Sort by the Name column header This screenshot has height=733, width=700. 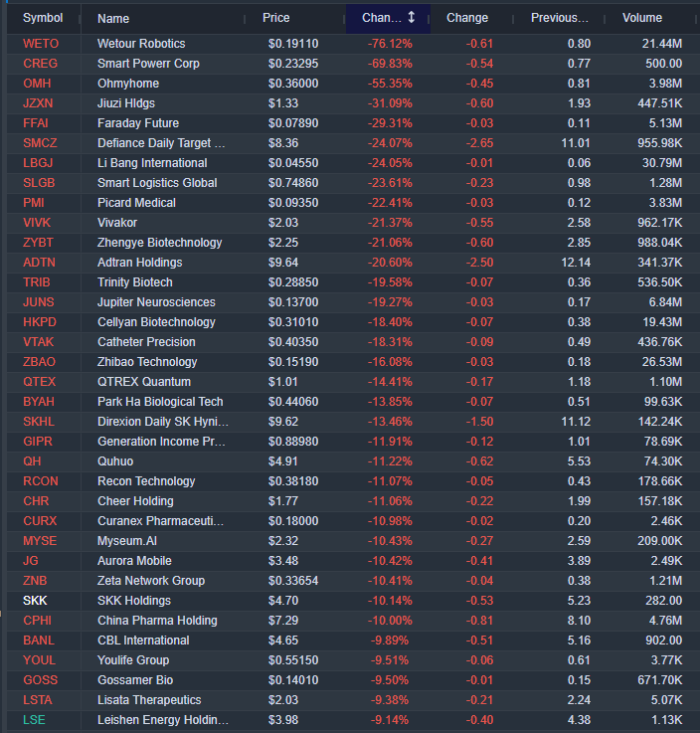[113, 19]
